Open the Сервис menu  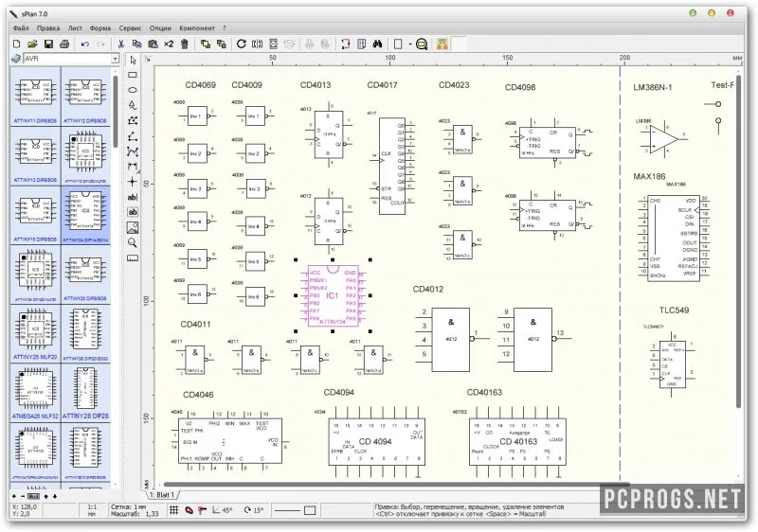(x=130, y=28)
